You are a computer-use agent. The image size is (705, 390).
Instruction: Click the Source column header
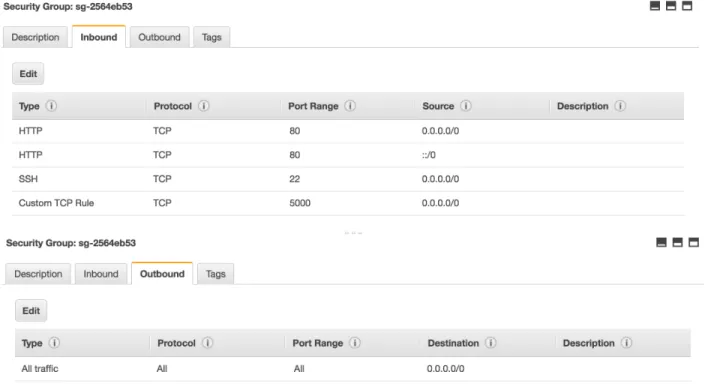(438, 106)
